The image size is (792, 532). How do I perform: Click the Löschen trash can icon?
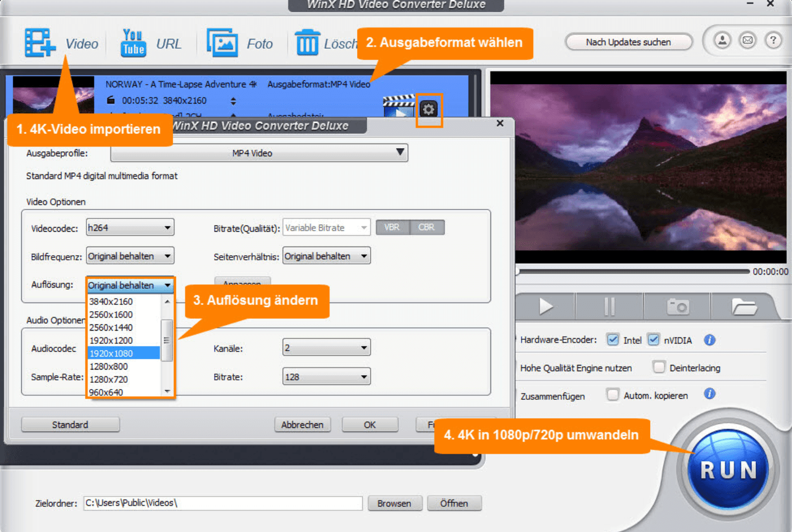pyautogui.click(x=307, y=43)
